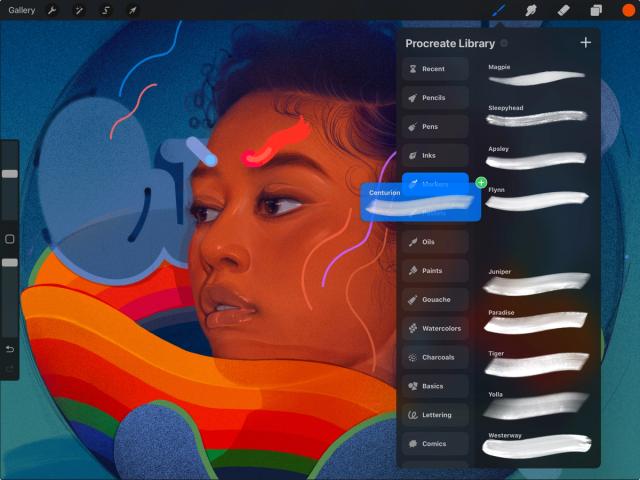Viewport: 640px width, 480px height.
Task: Select the Eraser tool
Action: coord(563,10)
